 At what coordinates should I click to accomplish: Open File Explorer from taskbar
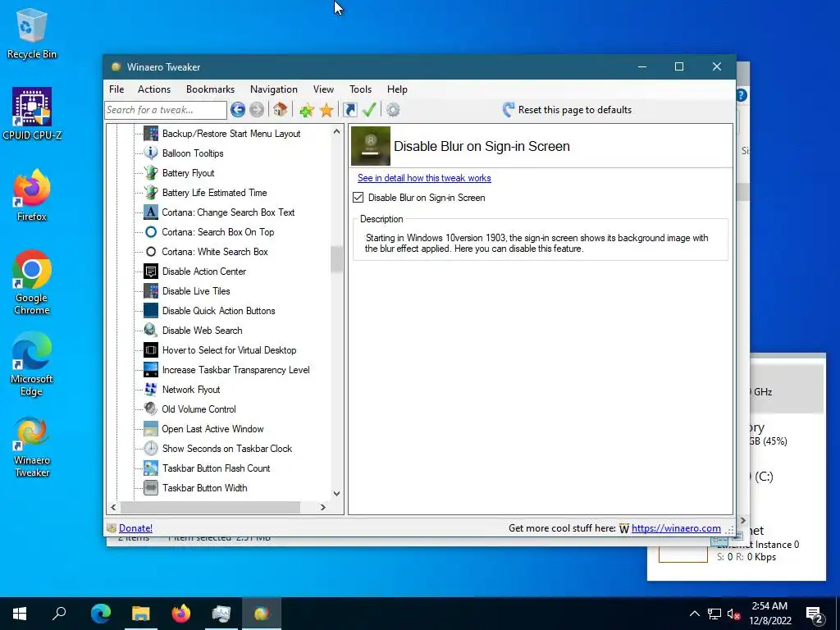[x=141, y=614]
